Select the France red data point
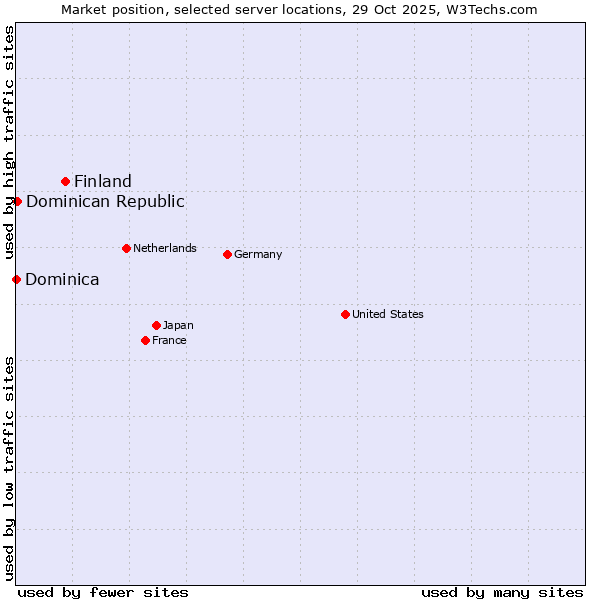600x600 pixels. tap(145, 340)
